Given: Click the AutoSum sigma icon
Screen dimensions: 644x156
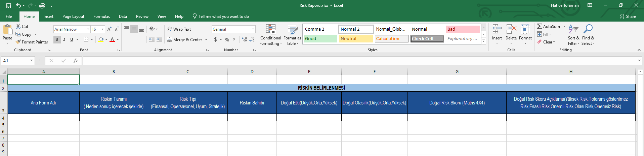Looking at the screenshot, I should click(539, 26).
